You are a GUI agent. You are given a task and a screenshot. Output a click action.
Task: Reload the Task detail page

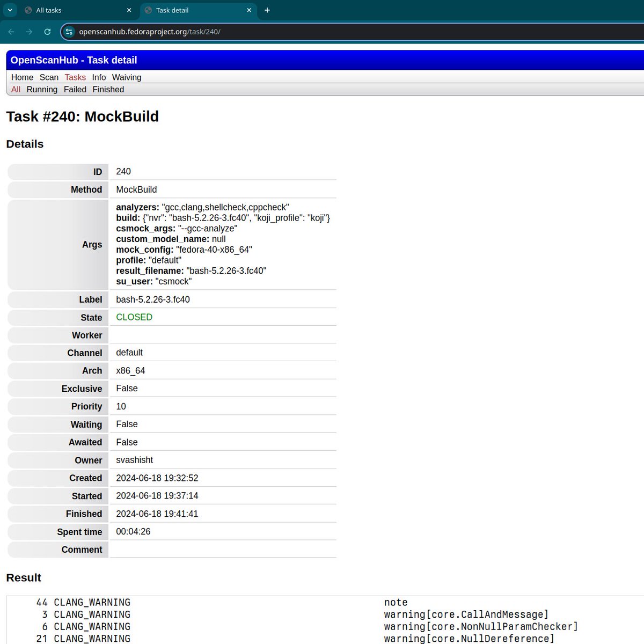[x=47, y=32]
